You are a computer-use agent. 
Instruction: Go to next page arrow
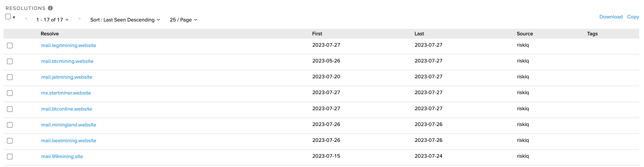coord(80,19)
